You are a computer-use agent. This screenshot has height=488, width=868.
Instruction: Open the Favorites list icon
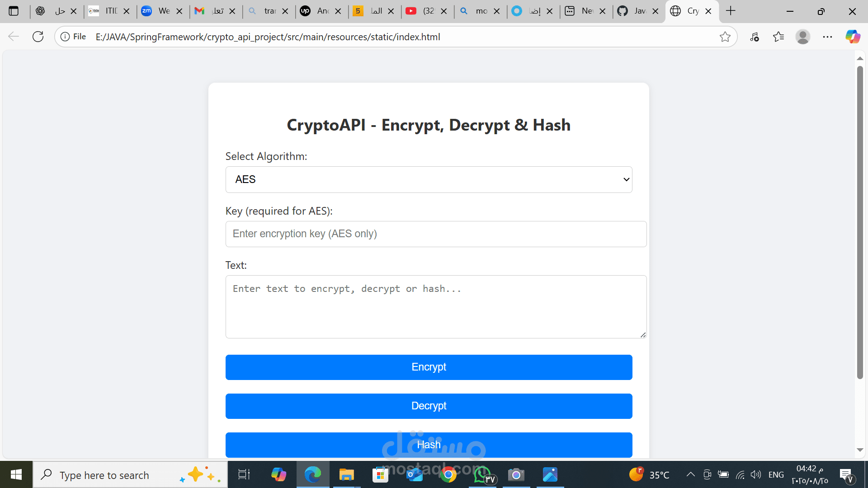click(x=778, y=37)
